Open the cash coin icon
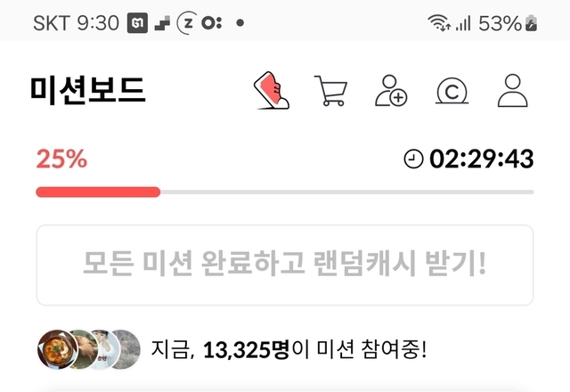This screenshot has width=570, height=392. [x=452, y=91]
